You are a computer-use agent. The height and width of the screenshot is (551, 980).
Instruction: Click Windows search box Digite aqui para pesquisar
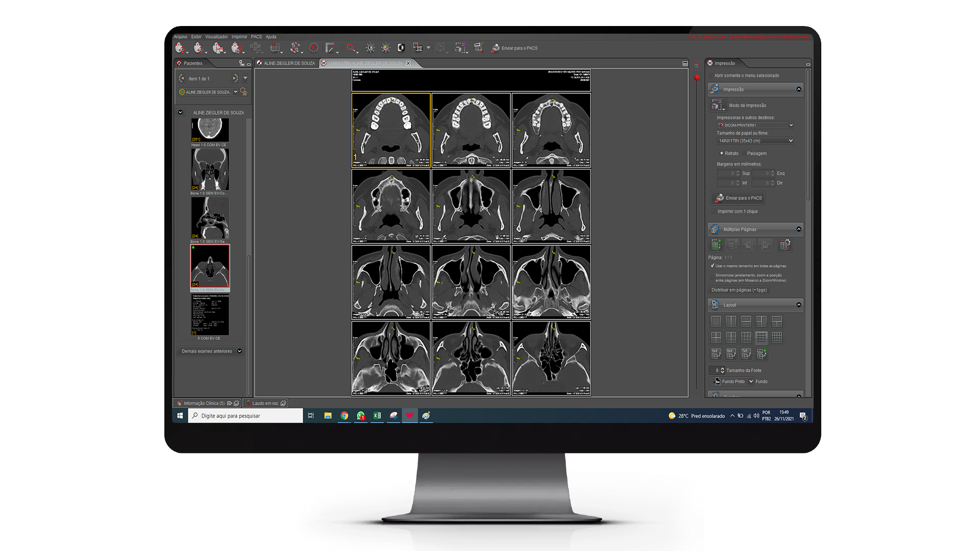246,416
